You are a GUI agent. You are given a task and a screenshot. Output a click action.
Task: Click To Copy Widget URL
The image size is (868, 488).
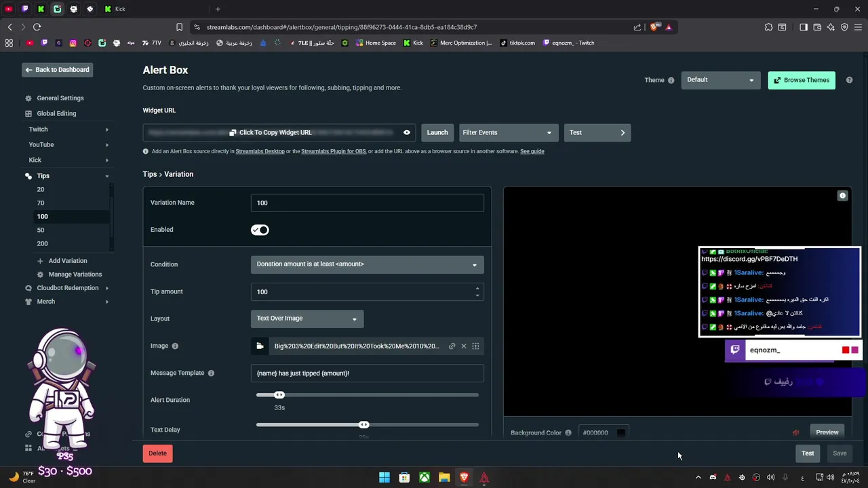click(270, 133)
